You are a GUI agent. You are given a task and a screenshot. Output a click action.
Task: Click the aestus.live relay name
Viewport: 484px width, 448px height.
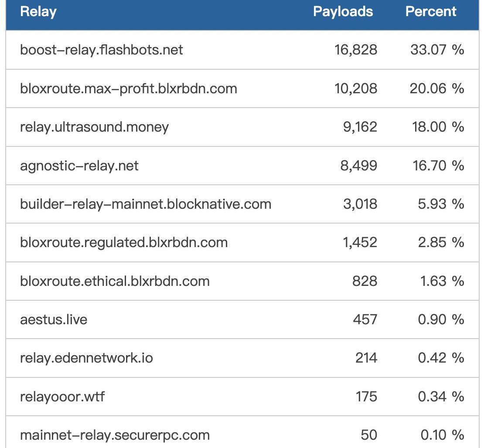pyautogui.click(x=54, y=319)
